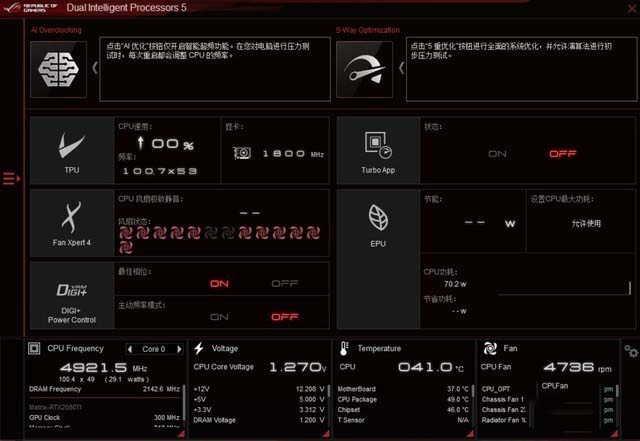Click the CPU Package temperature row
The height and width of the screenshot is (441, 640).
pos(403,399)
